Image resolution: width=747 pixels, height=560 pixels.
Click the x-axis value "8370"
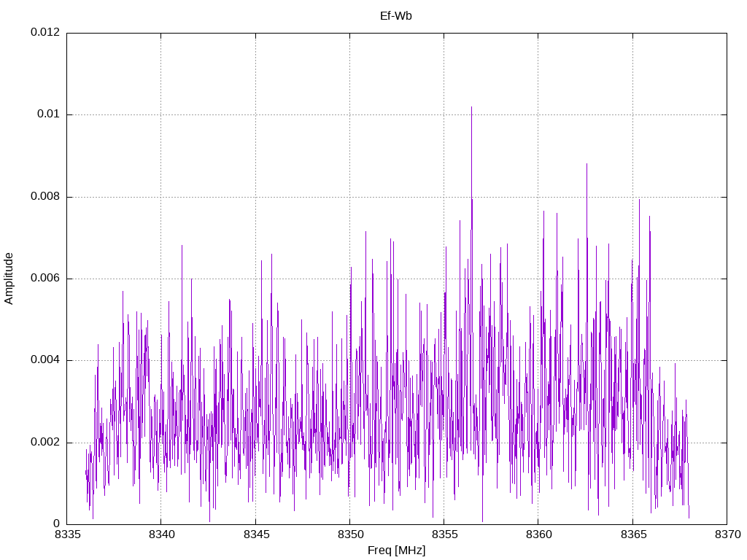[x=727, y=534]
